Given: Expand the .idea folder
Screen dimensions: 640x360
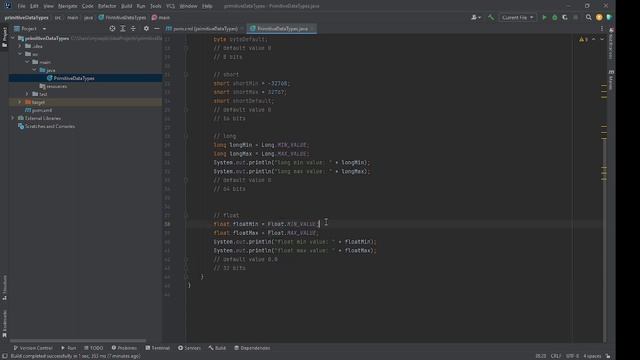Looking at the screenshot, I should pos(20,46).
